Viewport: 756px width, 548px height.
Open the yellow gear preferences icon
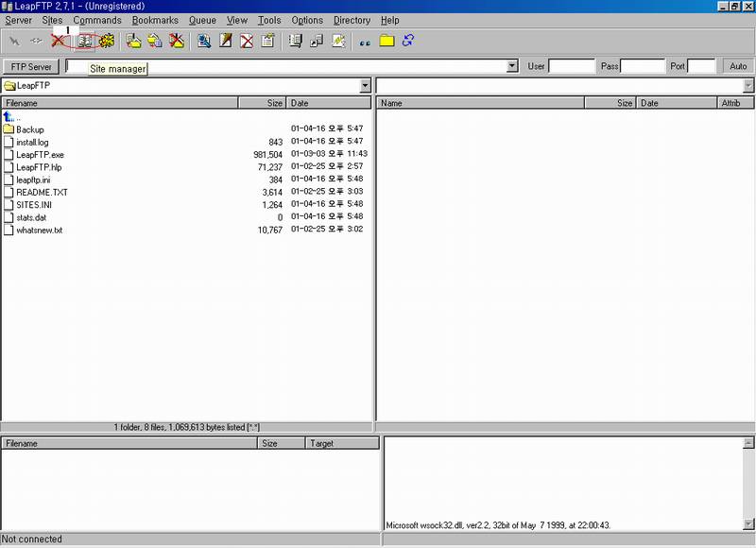click(107, 41)
